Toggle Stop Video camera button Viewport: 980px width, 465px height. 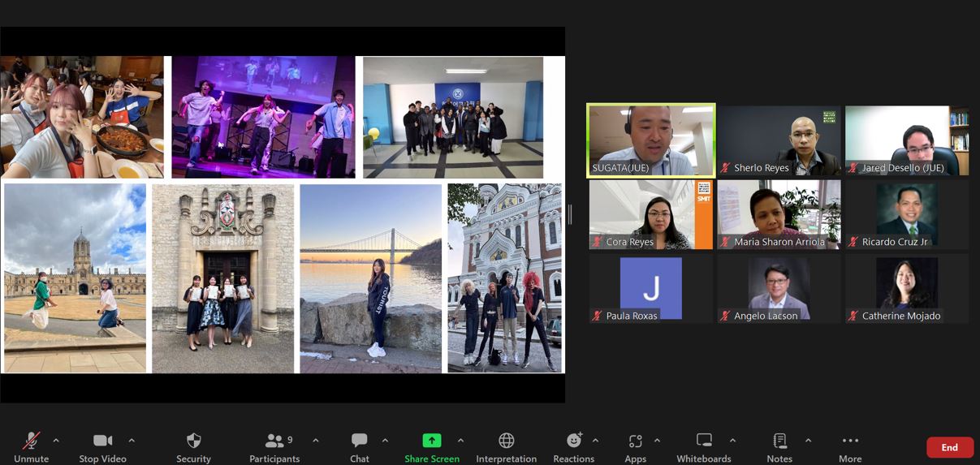(102, 441)
